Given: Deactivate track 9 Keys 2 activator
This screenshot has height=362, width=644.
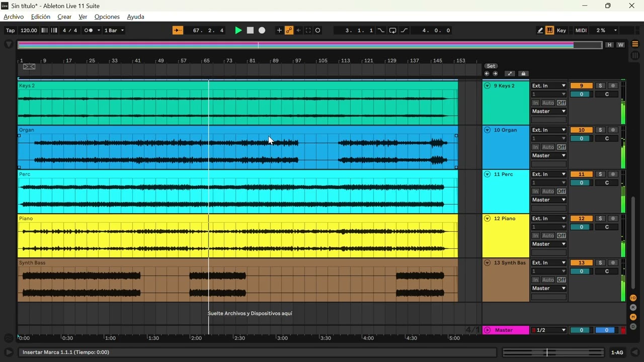Looking at the screenshot, I should coord(581,86).
